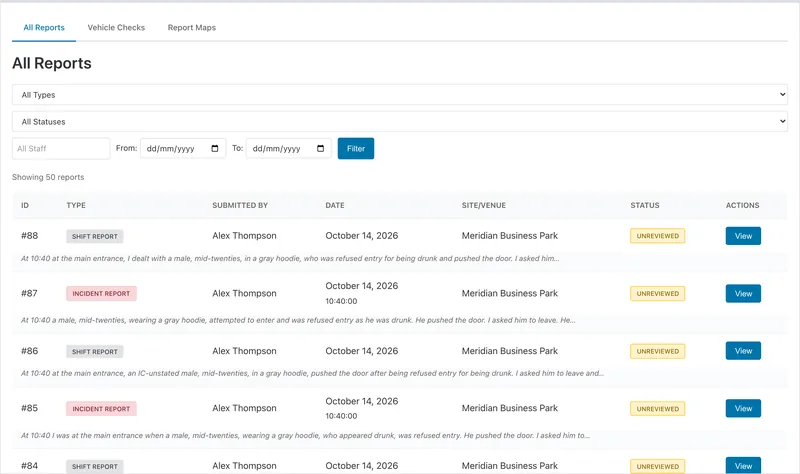Click the summary text under report #87

298,320
